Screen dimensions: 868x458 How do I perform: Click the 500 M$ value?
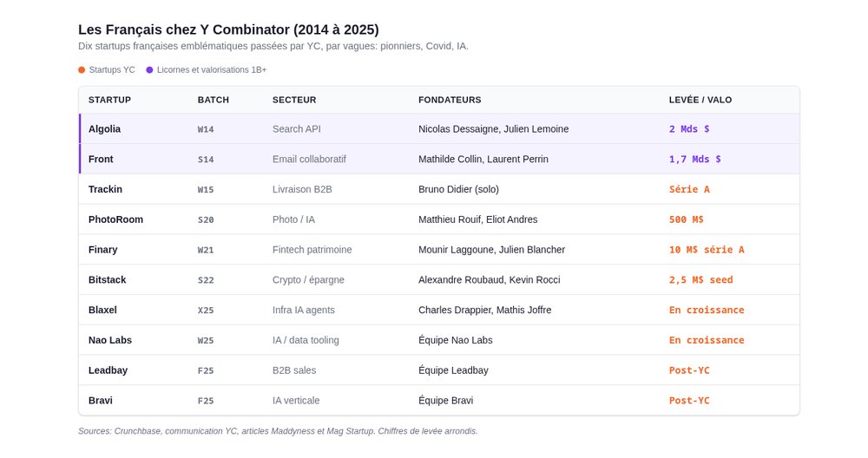pyautogui.click(x=687, y=219)
